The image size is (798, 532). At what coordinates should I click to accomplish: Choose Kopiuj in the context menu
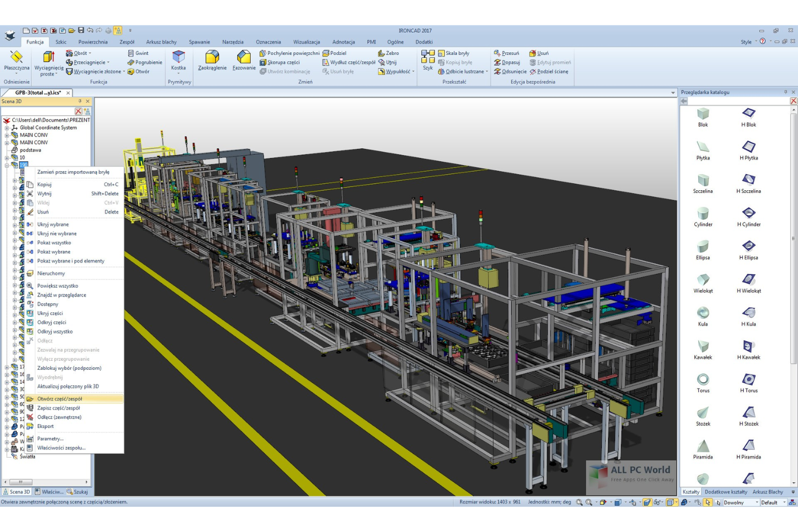click(x=74, y=184)
